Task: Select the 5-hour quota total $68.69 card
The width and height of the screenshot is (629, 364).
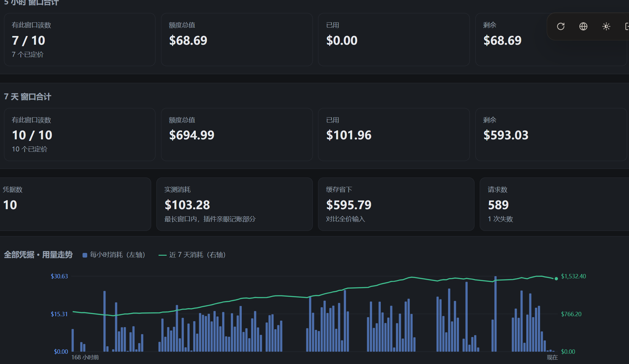Action: point(237,39)
